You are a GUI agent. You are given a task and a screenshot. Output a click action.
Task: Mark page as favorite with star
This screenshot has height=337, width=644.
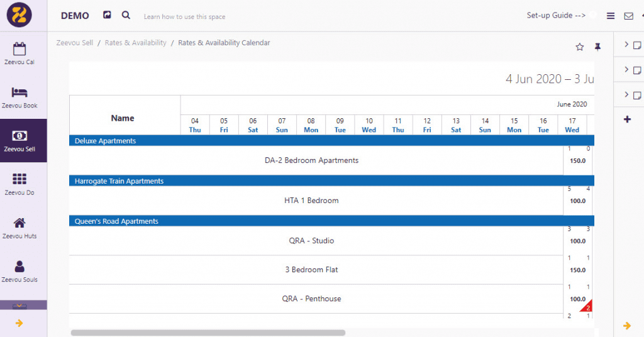(x=579, y=47)
